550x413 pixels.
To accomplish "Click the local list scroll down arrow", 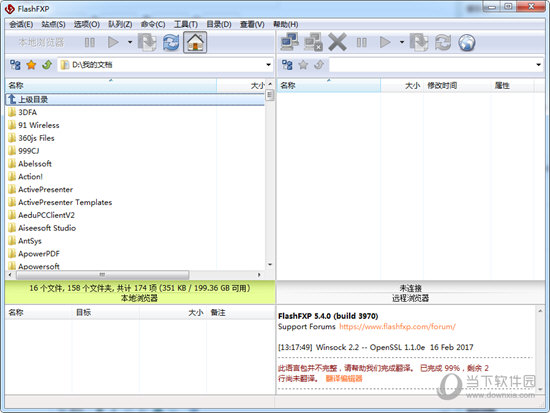I will tap(270, 265).
